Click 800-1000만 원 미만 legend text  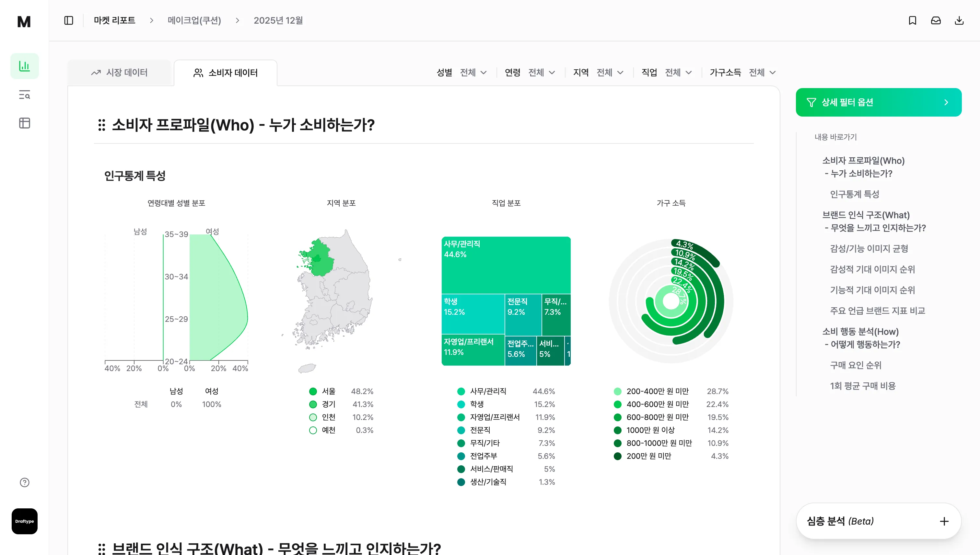[x=659, y=443]
